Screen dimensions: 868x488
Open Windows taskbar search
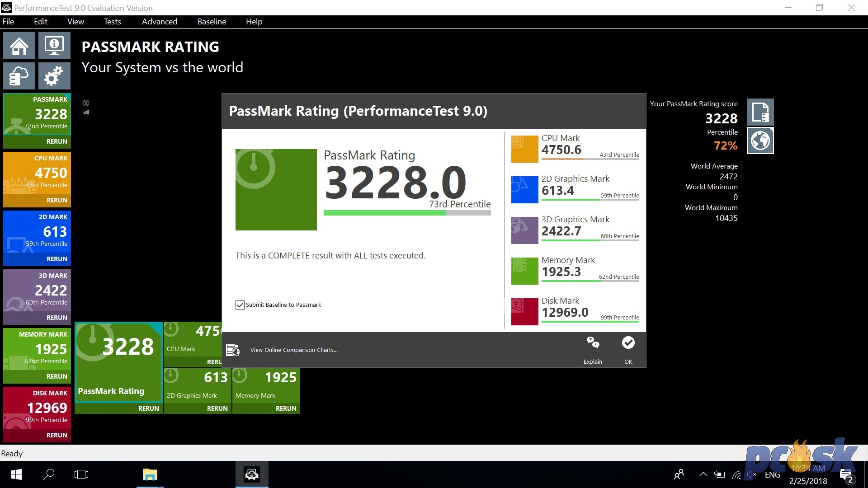49,474
